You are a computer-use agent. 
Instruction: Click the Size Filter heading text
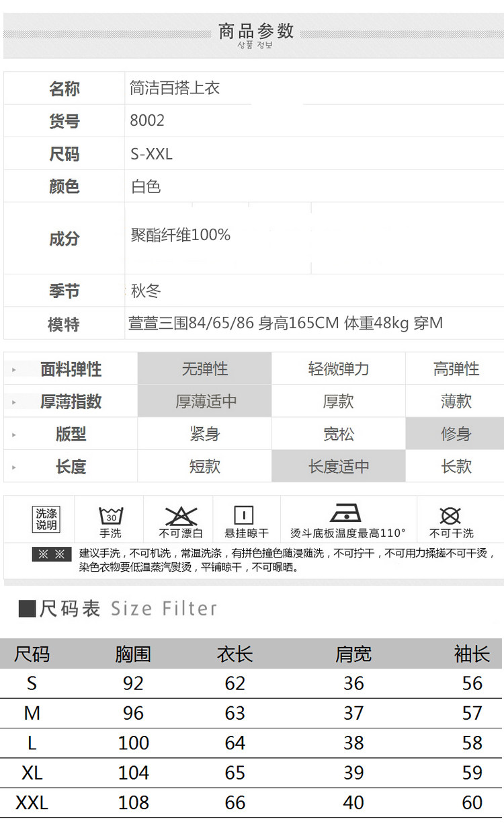(164, 609)
